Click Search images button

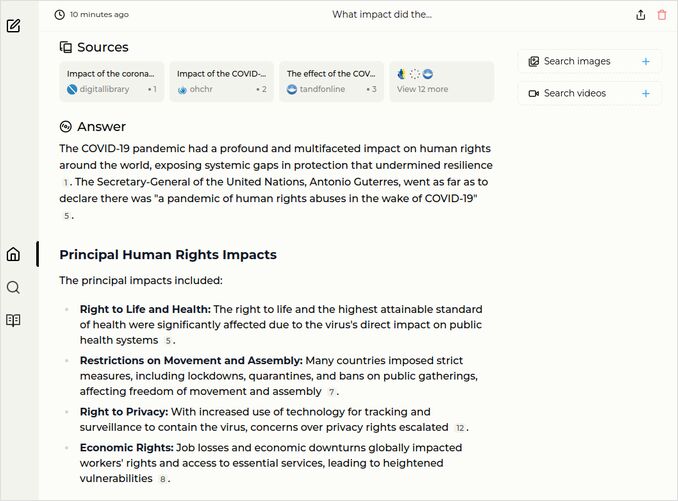tap(577, 61)
